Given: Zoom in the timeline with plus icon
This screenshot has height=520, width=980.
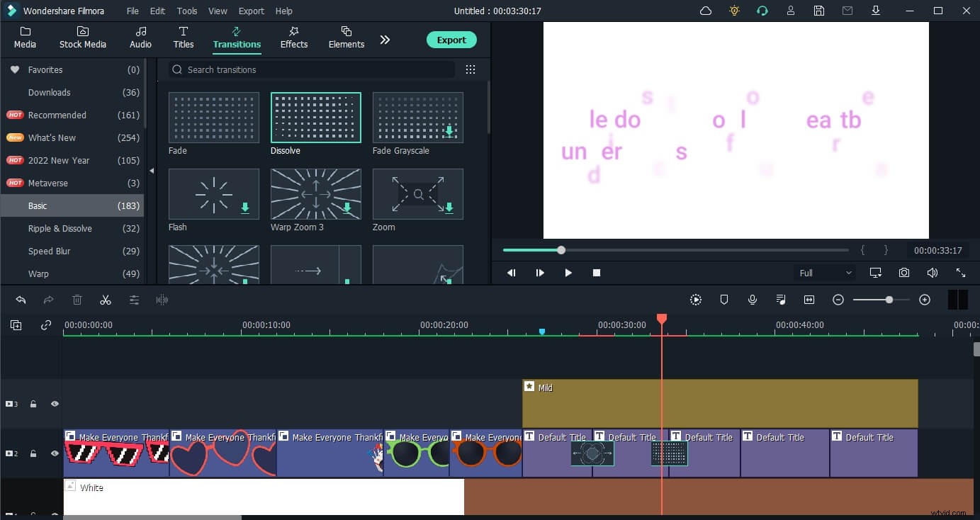Looking at the screenshot, I should (x=925, y=300).
